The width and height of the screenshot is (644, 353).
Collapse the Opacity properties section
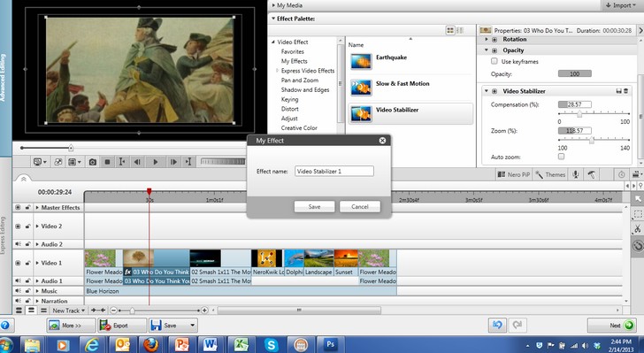point(487,50)
